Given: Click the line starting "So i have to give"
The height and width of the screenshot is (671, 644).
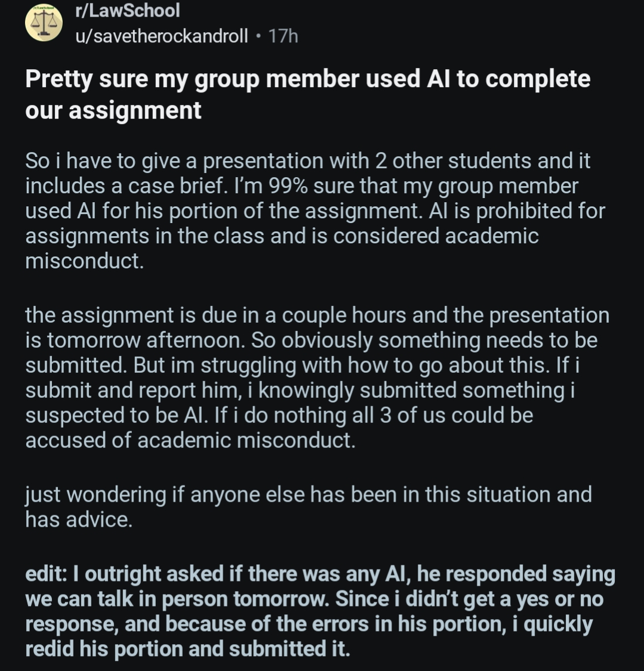Looking at the screenshot, I should [307, 161].
